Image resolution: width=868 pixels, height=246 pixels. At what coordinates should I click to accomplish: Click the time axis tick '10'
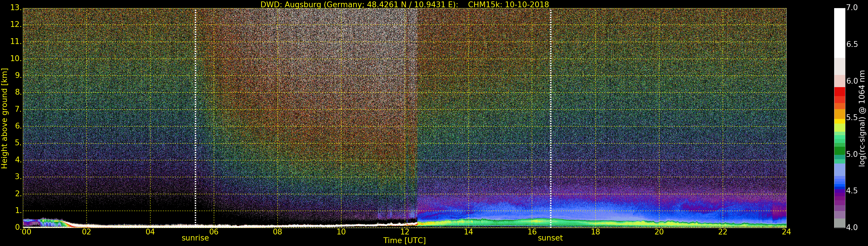pos(341,232)
